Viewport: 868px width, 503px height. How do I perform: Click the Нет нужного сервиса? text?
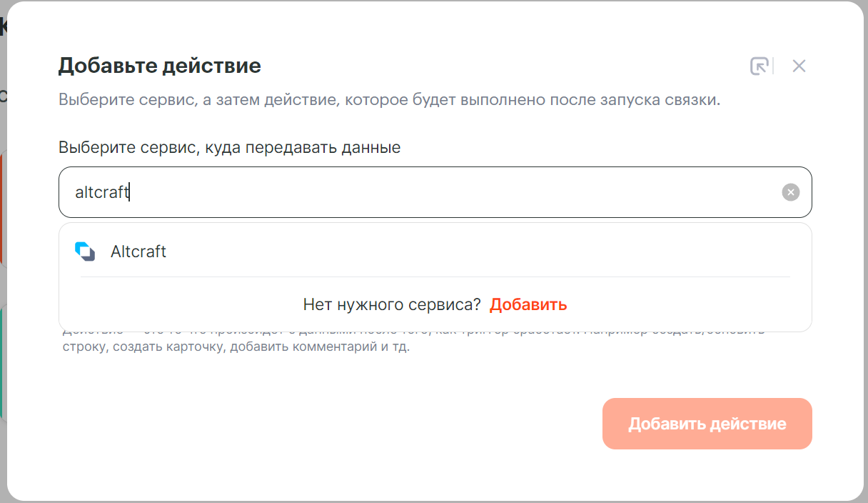(392, 304)
